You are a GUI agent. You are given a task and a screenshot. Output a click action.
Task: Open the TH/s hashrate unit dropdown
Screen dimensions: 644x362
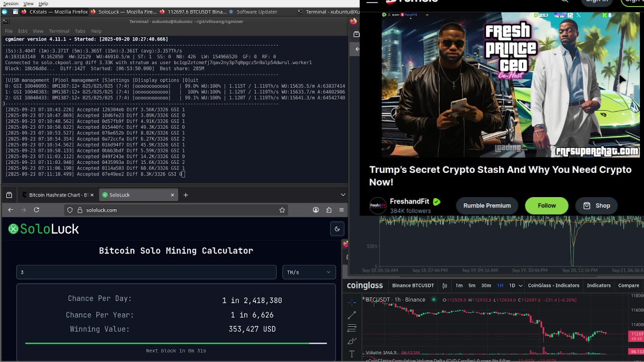point(309,272)
